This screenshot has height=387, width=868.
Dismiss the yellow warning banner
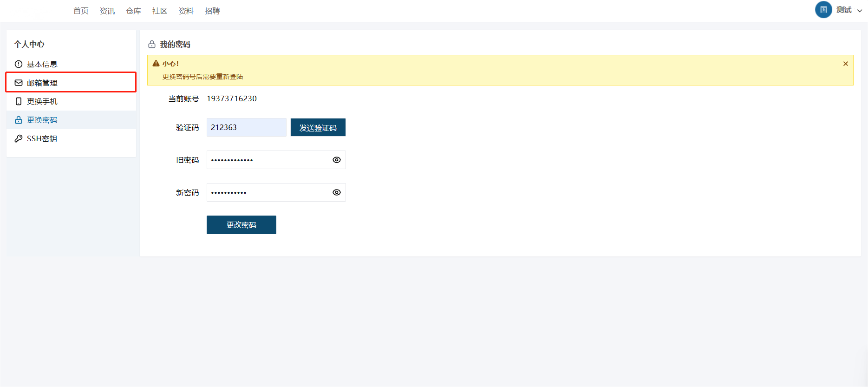(845, 64)
